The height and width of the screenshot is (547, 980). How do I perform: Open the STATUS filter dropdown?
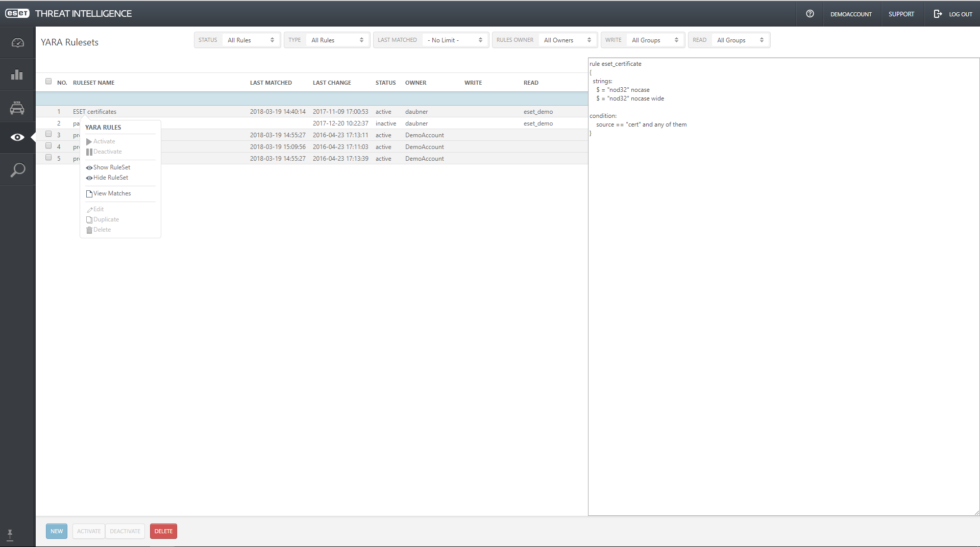(x=250, y=40)
